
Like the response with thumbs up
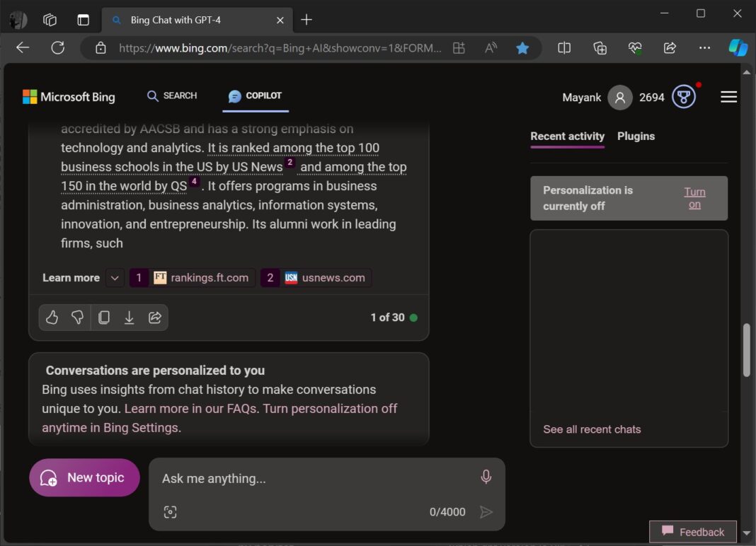click(52, 317)
